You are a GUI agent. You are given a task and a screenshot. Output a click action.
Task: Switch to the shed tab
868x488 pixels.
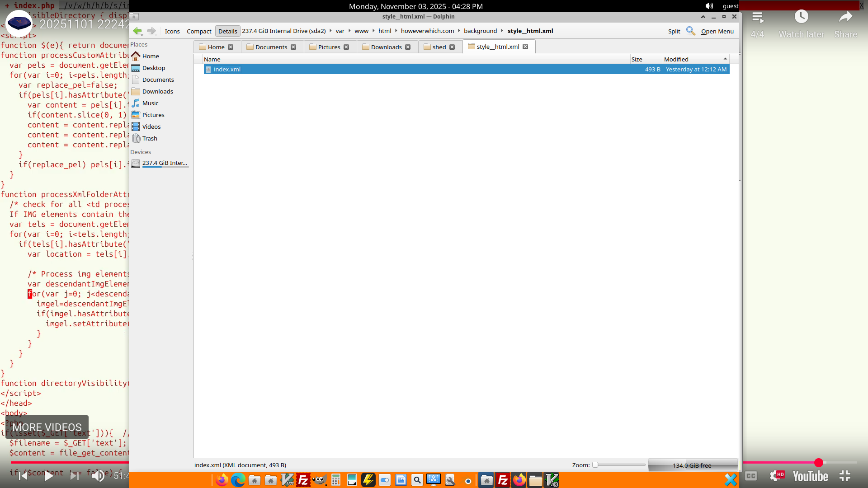tap(439, 47)
